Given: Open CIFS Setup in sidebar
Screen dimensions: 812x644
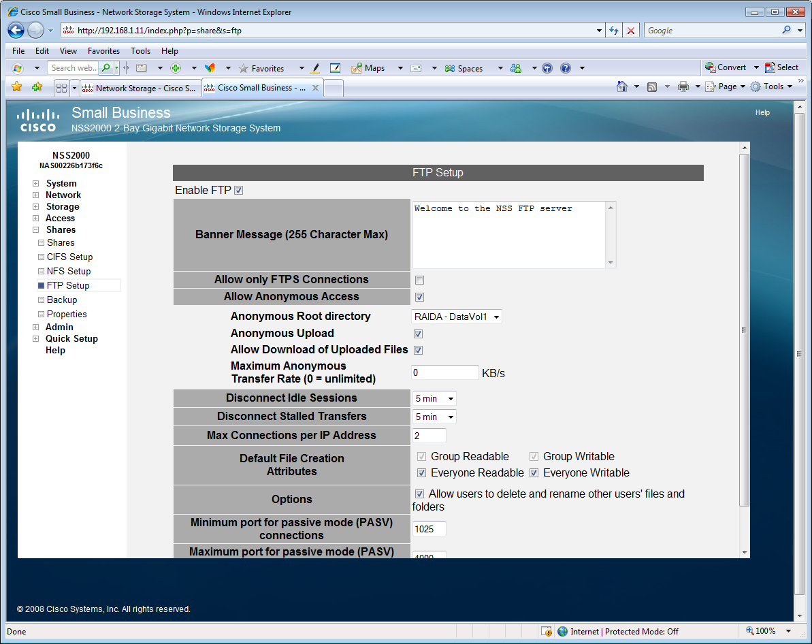Looking at the screenshot, I should (x=69, y=257).
